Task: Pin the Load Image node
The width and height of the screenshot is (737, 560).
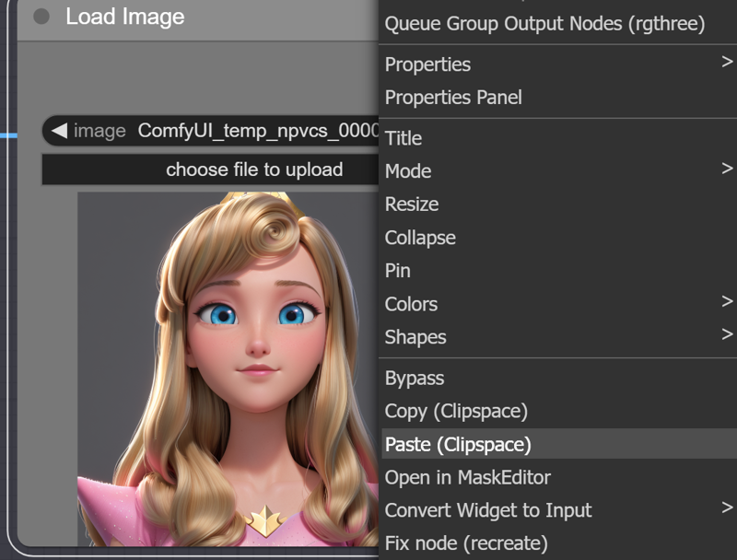Action: tap(399, 270)
